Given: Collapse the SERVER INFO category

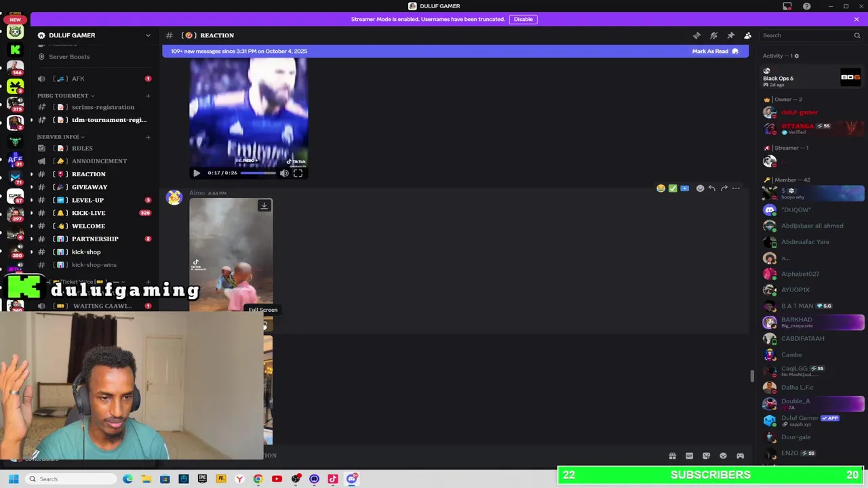Looking at the screenshot, I should click(x=61, y=137).
